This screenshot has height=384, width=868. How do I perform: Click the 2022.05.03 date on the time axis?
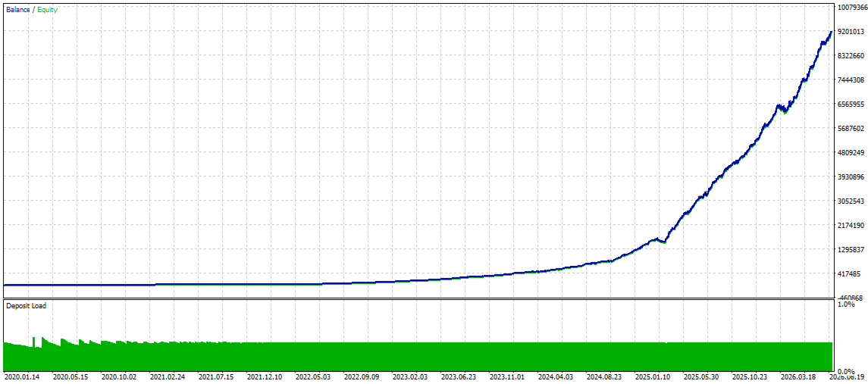(x=313, y=377)
